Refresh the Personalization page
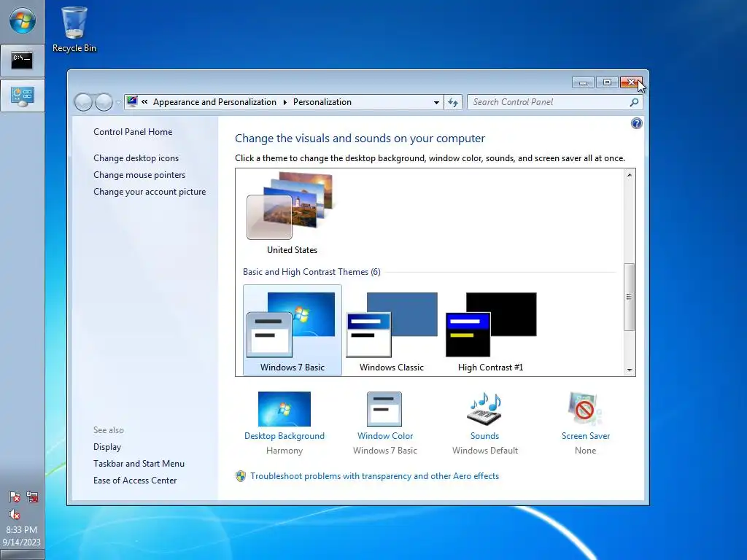The height and width of the screenshot is (560, 747). (x=453, y=102)
